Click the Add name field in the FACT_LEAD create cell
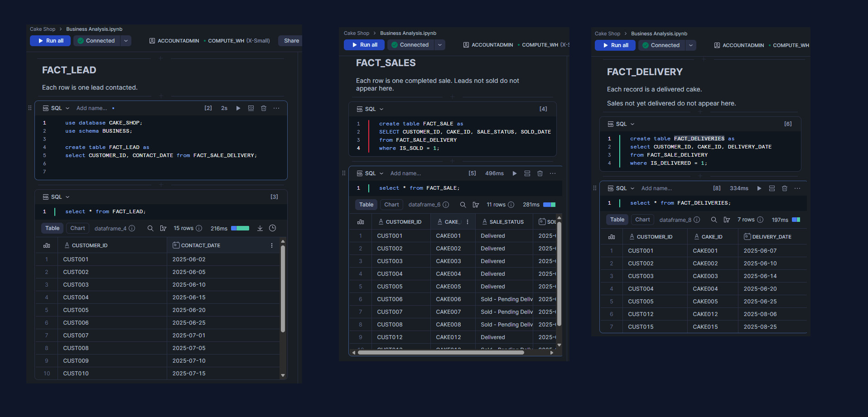 92,108
